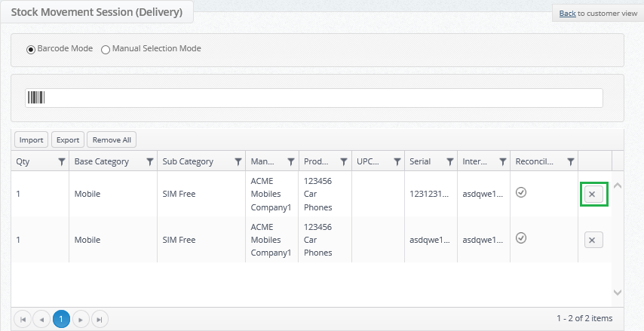644x331 pixels.
Task: Toggle reconciled checkmark in first row
Action: point(521,192)
